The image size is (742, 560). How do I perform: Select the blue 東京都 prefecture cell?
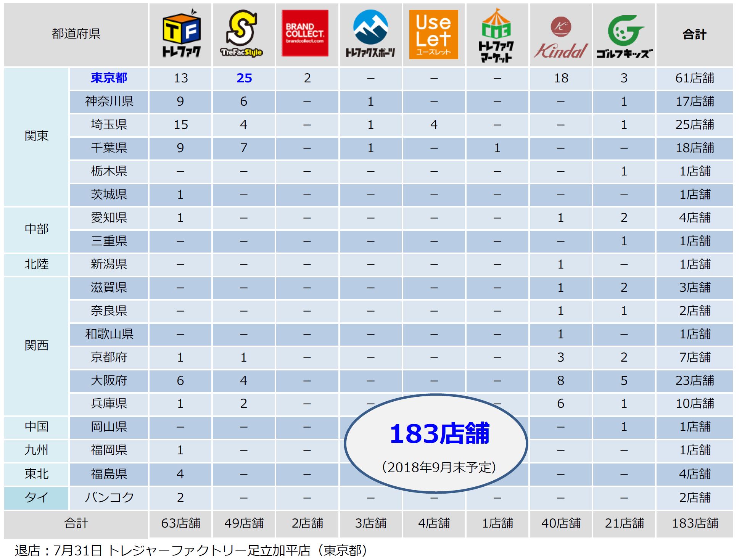click(109, 78)
